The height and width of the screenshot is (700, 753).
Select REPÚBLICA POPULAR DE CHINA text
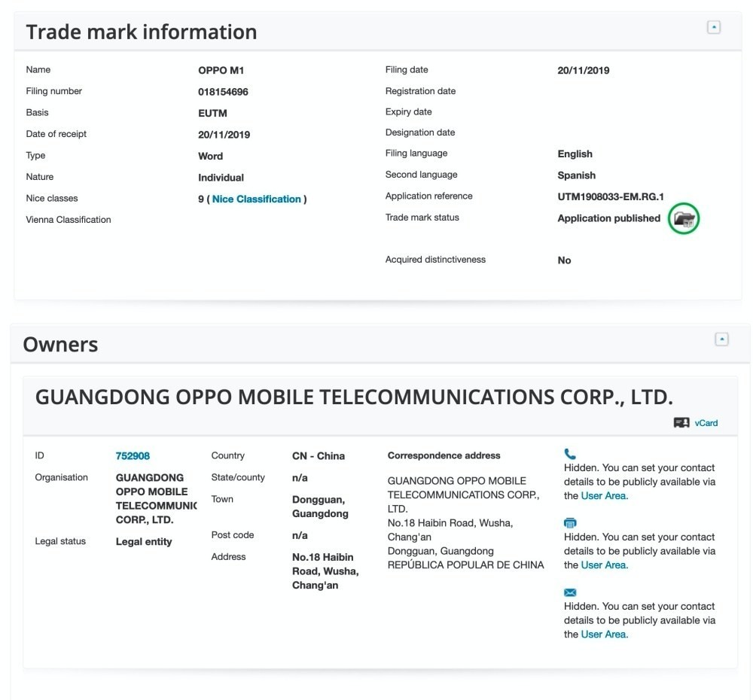(465, 565)
